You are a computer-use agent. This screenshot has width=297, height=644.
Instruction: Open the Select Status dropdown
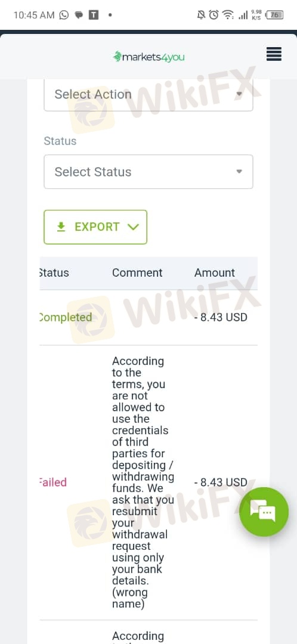tap(148, 172)
